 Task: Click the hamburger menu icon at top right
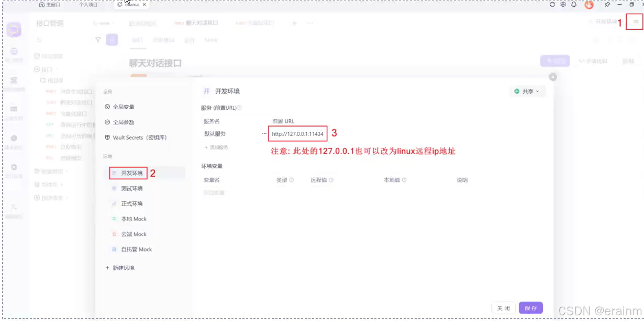pos(635,22)
